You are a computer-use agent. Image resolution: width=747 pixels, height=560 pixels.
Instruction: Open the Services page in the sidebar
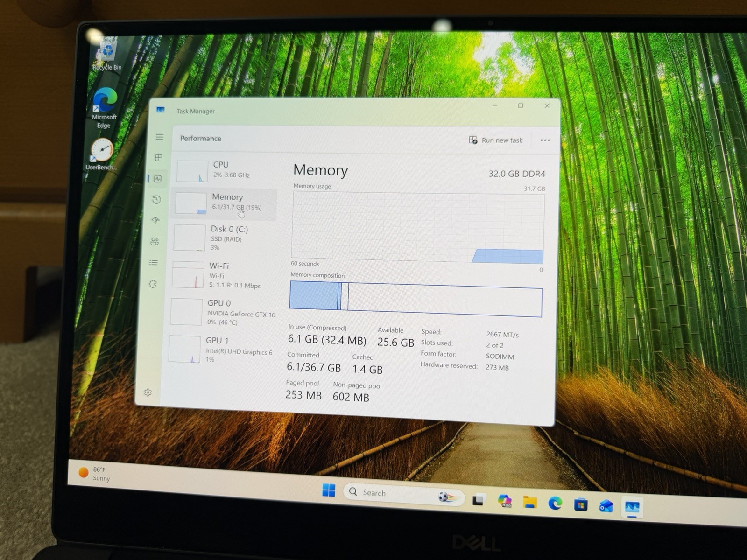click(153, 284)
